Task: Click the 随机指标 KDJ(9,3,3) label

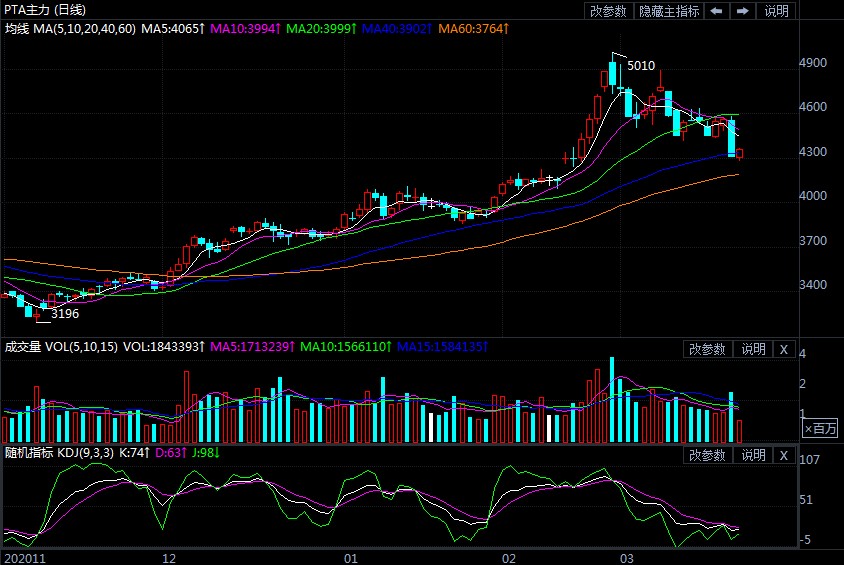Action: (x=59, y=453)
